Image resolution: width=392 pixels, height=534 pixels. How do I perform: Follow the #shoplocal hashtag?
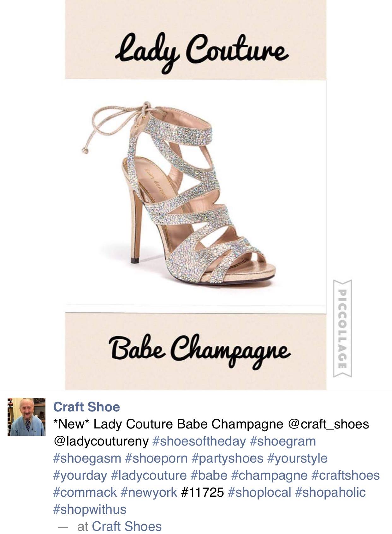pos(259,492)
